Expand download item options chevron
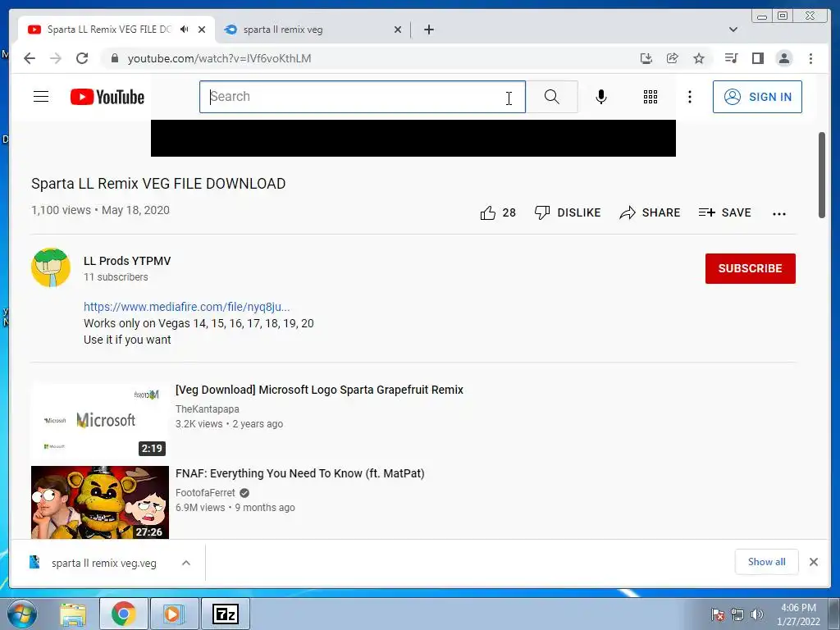 point(186,563)
